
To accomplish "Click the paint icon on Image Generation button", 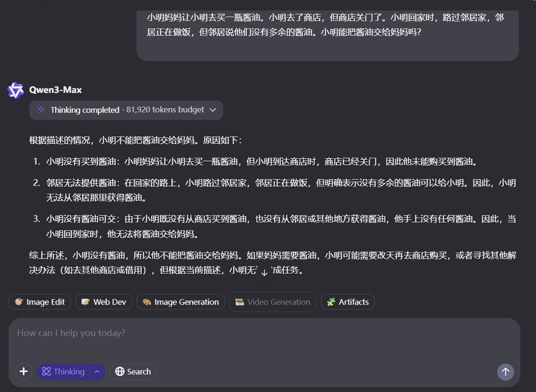I will [146, 302].
